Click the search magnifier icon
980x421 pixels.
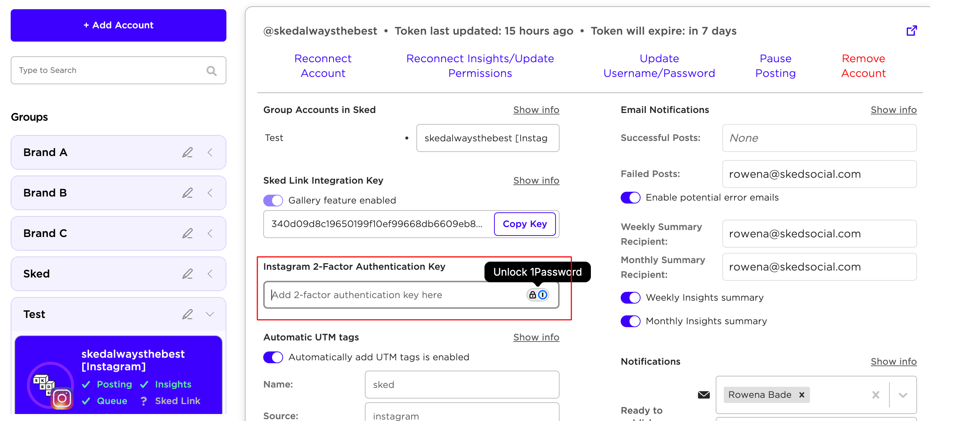pos(212,71)
